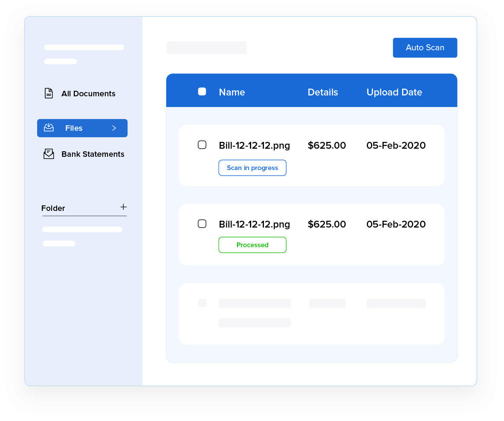Image resolution: width=504 pixels, height=421 pixels.
Task: Open the first Bill-12-12-12.png file
Action: (x=254, y=145)
